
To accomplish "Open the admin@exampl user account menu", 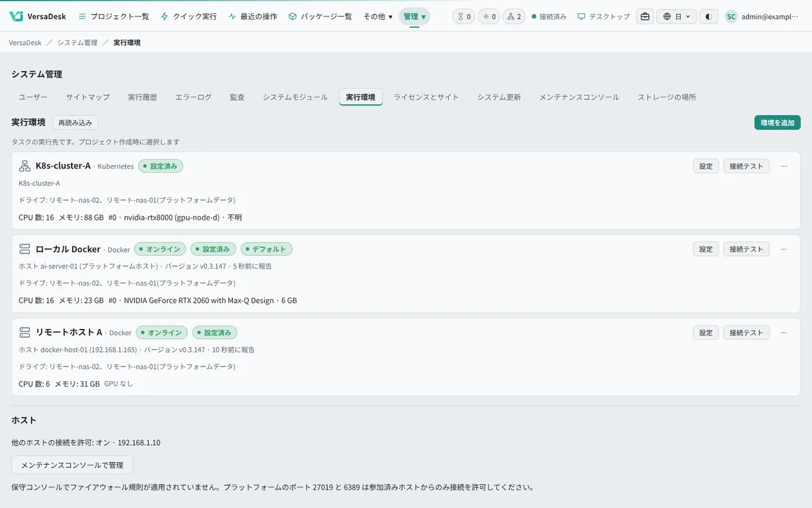I will tap(761, 17).
